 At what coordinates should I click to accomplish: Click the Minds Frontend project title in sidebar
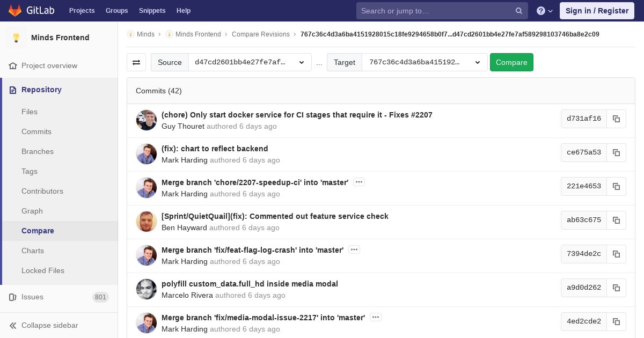[60, 38]
